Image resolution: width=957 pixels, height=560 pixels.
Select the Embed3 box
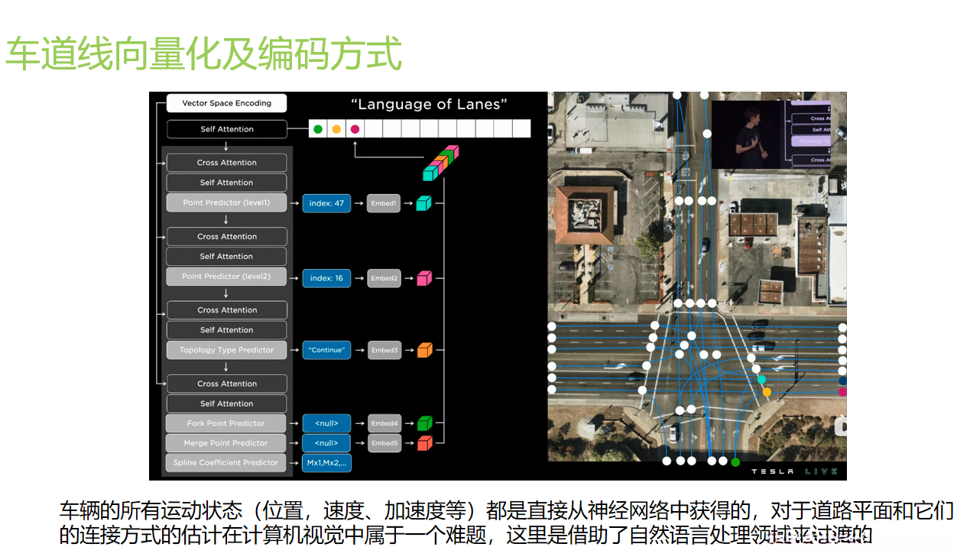coord(384,350)
